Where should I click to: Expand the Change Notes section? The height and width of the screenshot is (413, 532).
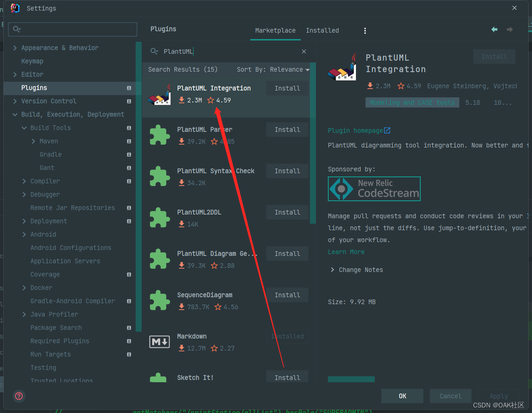click(x=332, y=270)
